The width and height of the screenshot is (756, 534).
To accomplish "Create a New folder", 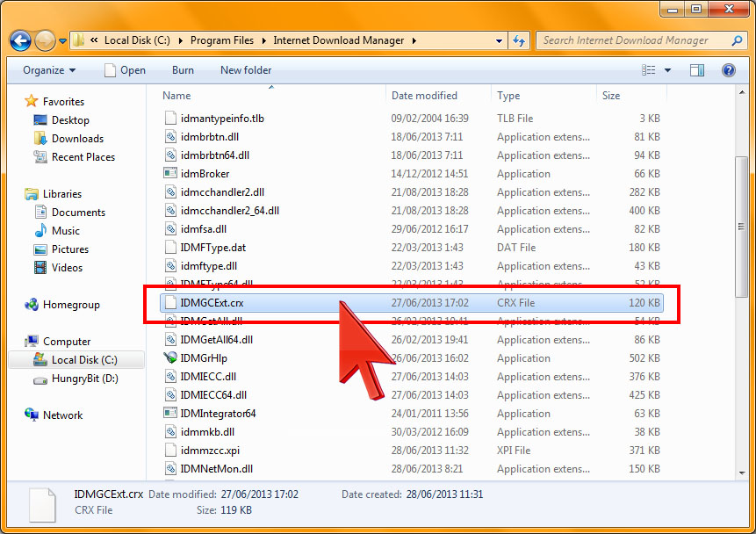I will pos(245,70).
